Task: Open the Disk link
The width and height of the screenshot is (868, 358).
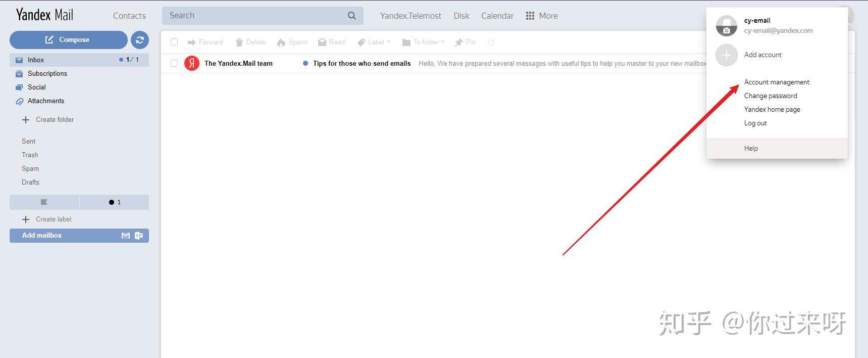Action: [x=462, y=16]
